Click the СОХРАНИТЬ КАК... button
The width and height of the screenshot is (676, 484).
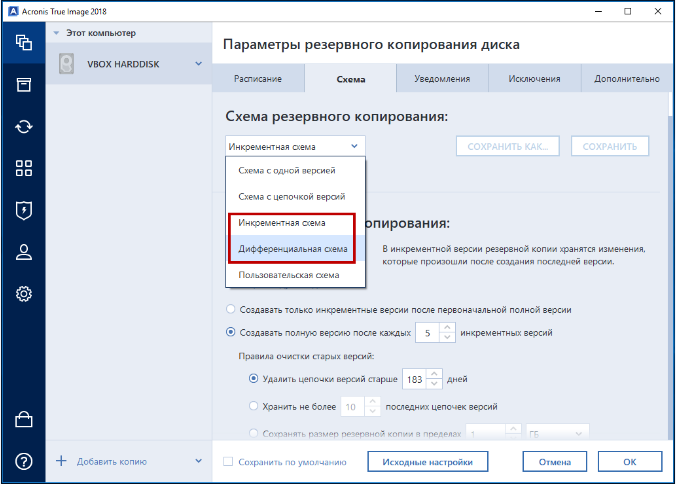[x=508, y=146]
